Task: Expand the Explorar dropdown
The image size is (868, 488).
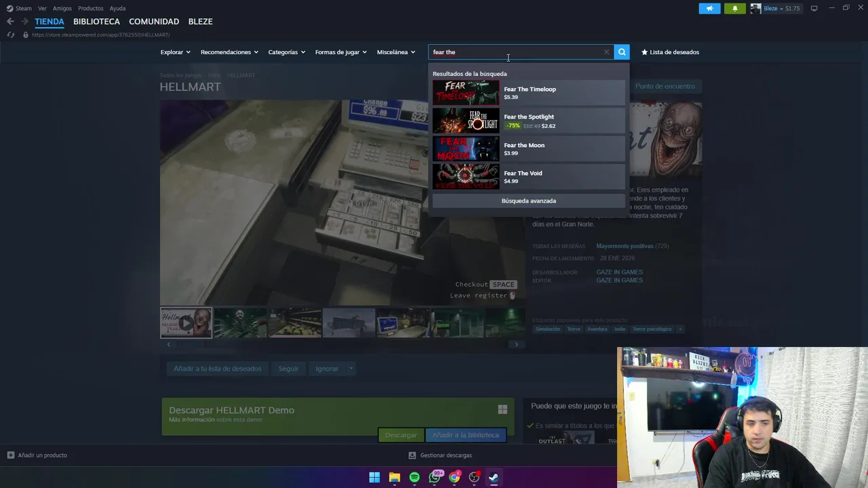Action: click(x=176, y=52)
